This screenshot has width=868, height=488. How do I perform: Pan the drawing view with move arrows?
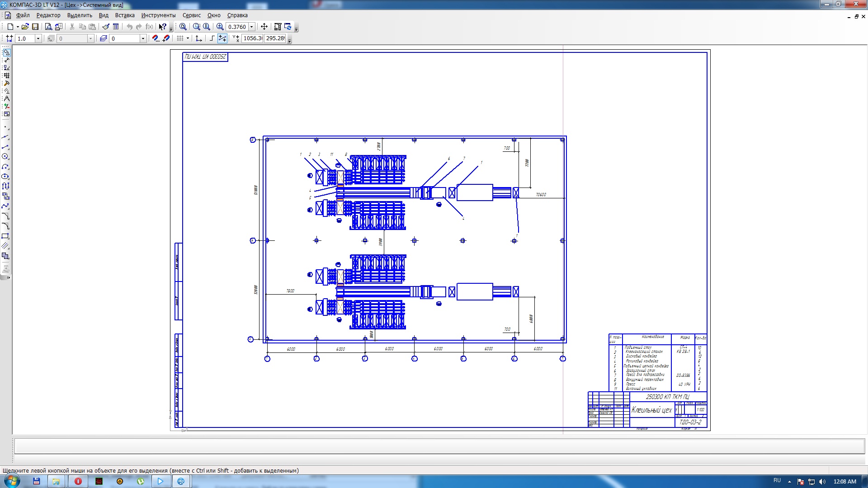point(264,27)
